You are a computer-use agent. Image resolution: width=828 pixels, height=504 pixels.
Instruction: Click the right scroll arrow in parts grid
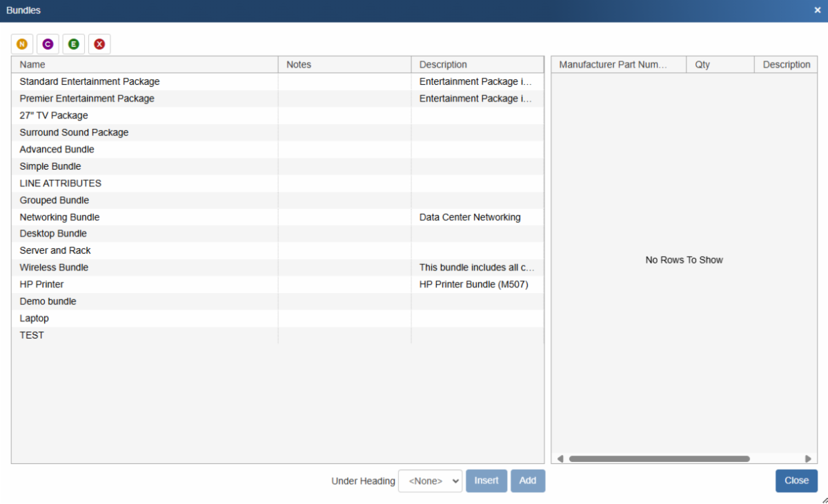(x=808, y=458)
